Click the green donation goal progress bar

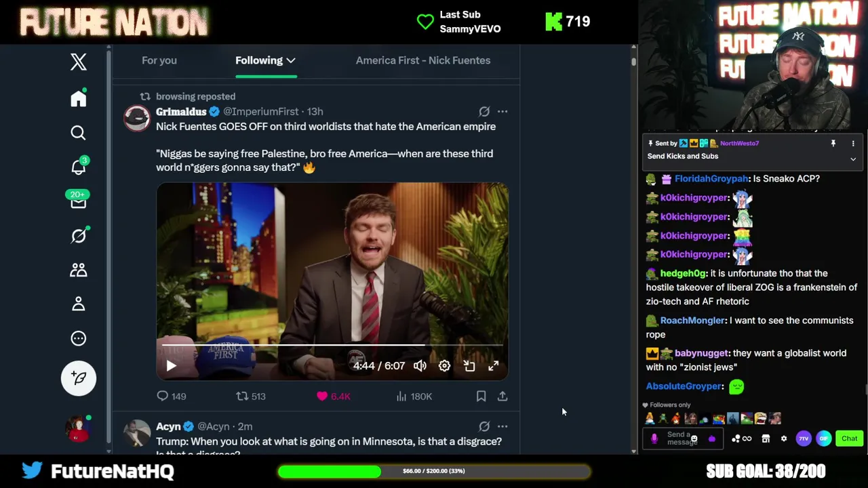433,471
